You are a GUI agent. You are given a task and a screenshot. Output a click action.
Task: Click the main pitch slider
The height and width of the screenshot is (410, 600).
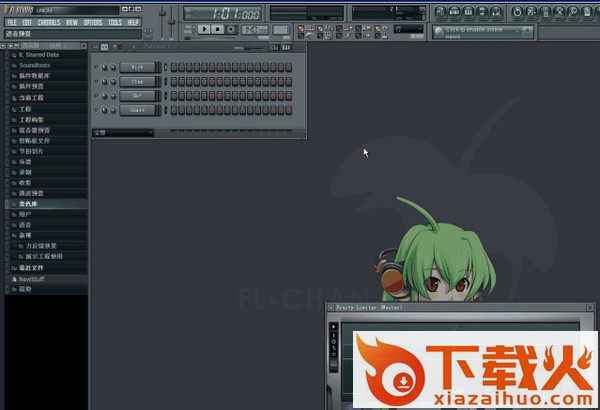pos(171,22)
